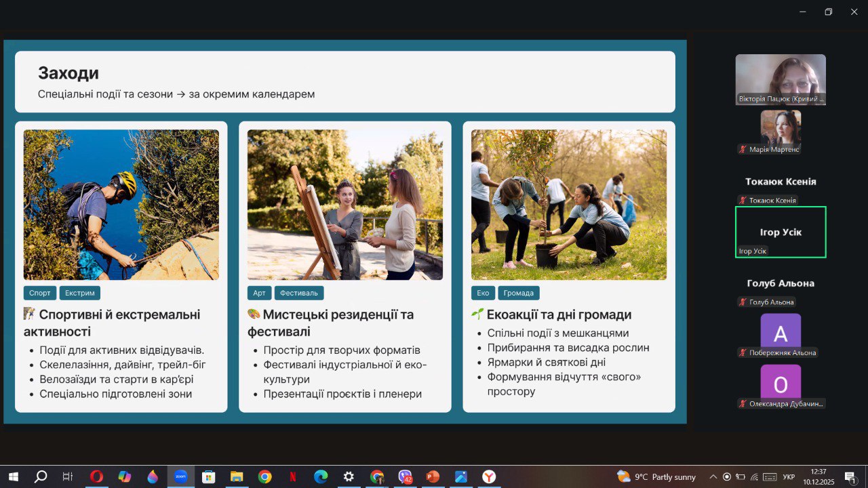The image size is (868, 488).
Task: Open Opera browser from the taskbar
Action: (x=96, y=476)
